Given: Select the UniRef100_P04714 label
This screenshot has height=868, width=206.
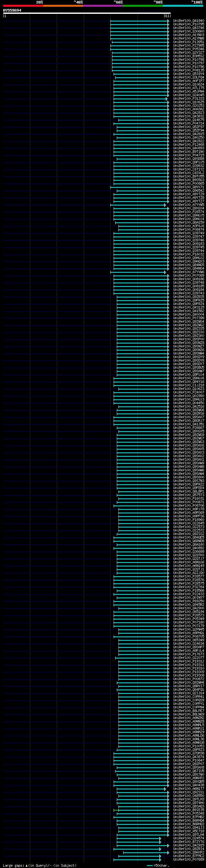Looking at the screenshot, I should coord(189,123).
